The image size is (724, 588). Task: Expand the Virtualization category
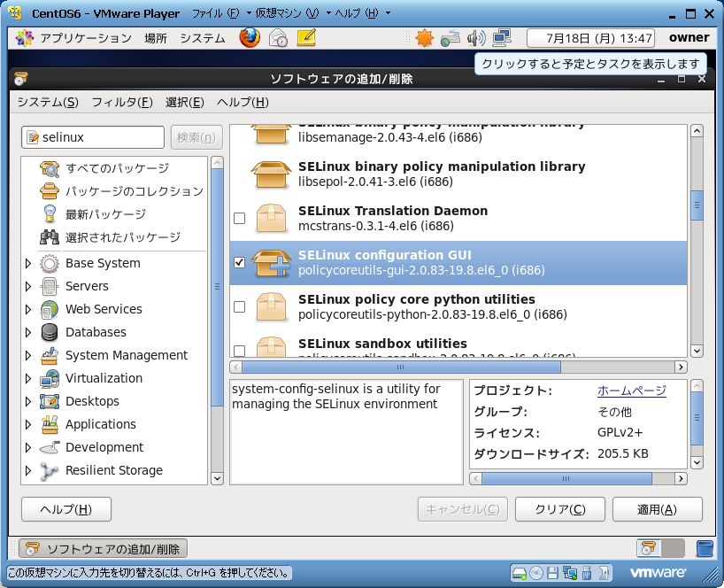28,379
